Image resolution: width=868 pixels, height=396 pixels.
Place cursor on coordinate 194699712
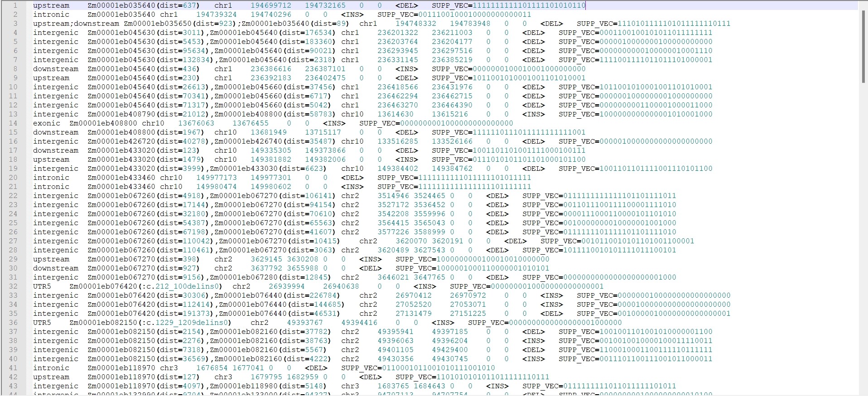tap(271, 5)
